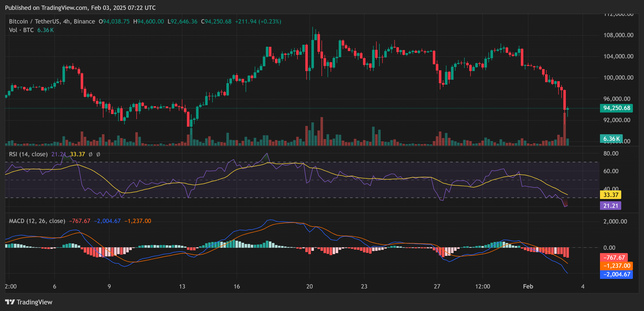Click the second Ø icon next to RSI values
644x311 pixels.
[98, 154]
